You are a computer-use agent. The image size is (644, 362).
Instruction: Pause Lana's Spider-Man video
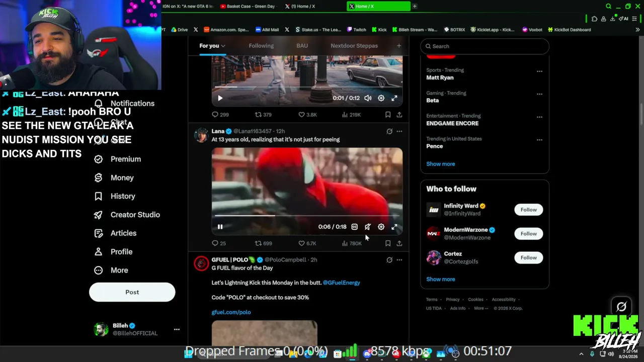(x=220, y=227)
